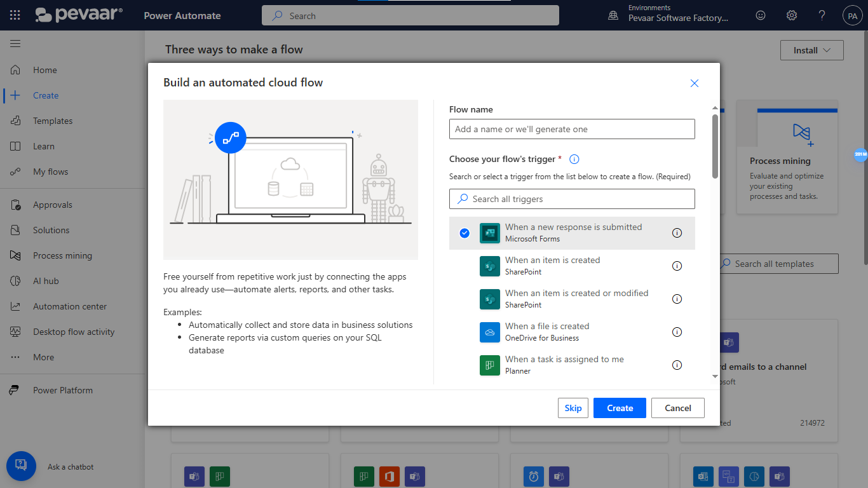Click the Cancel button
This screenshot has height=488, width=868.
click(x=678, y=408)
